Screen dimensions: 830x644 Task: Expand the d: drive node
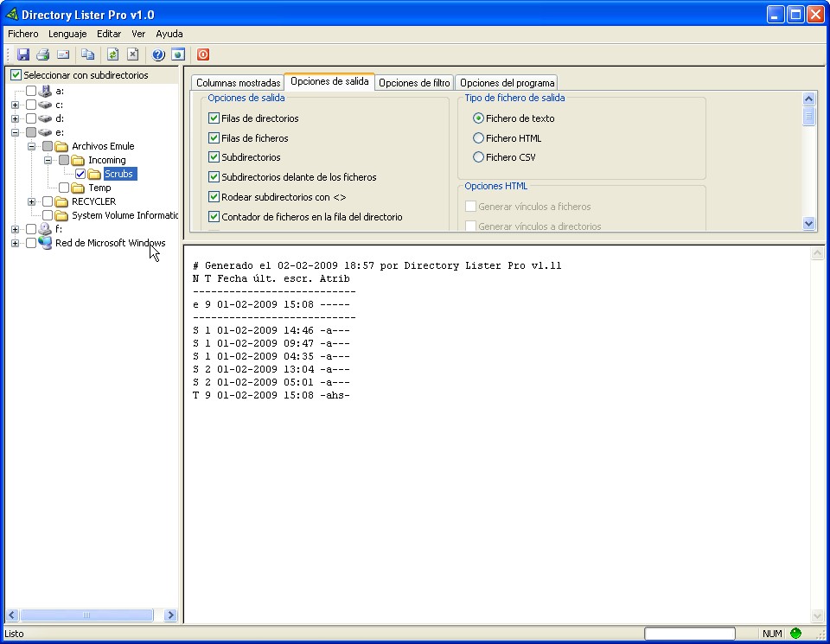[15, 118]
